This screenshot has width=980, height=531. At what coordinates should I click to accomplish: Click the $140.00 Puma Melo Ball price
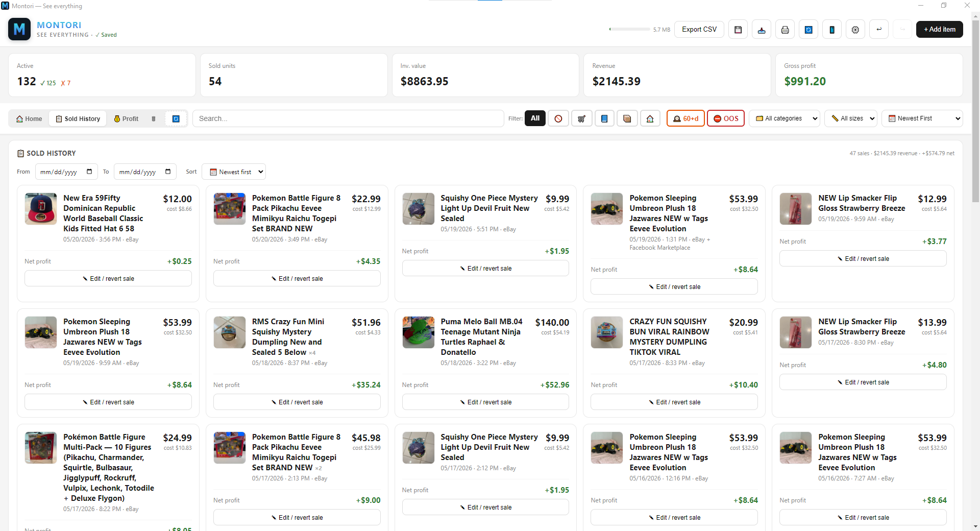pos(552,323)
